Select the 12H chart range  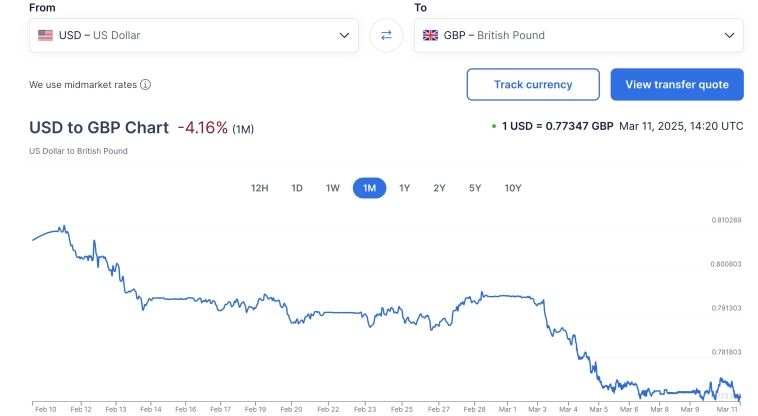(x=259, y=188)
